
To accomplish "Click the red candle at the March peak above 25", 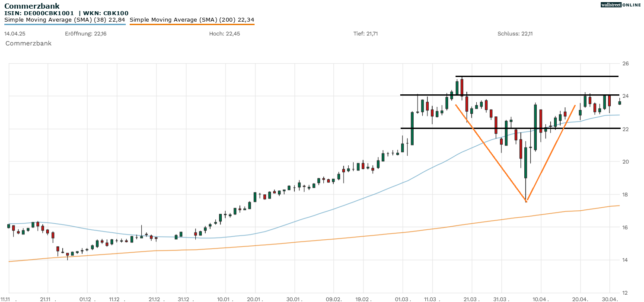I will click(x=462, y=87).
